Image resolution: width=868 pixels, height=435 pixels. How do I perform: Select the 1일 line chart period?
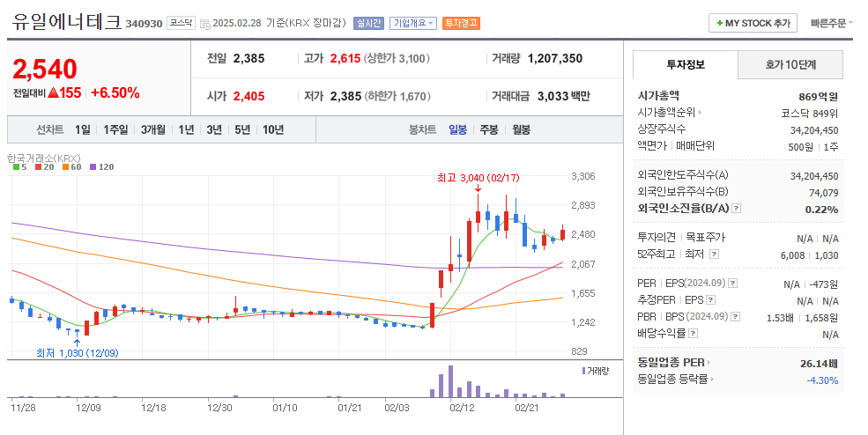pos(83,129)
